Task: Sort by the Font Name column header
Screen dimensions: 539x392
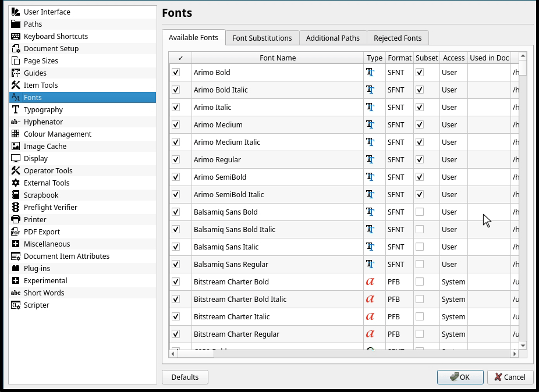Action: point(278,58)
